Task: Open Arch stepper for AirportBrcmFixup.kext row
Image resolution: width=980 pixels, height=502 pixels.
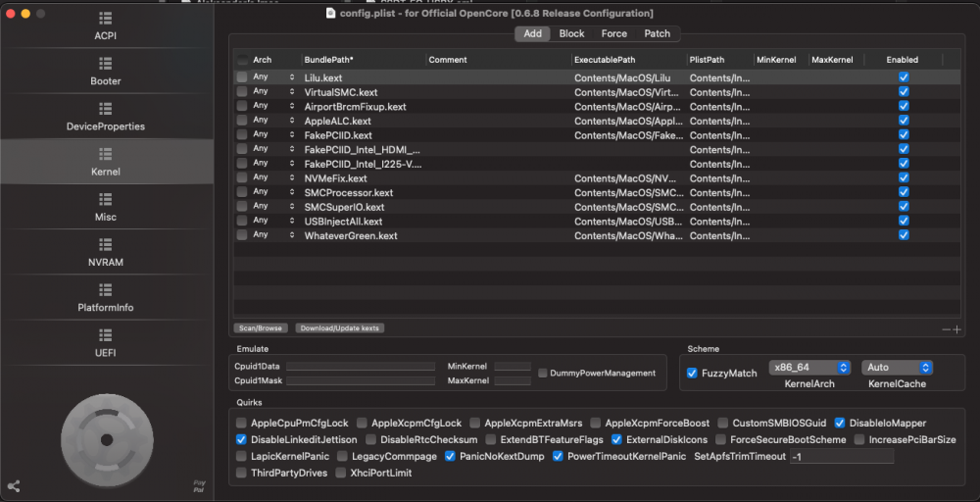Action: [291, 106]
